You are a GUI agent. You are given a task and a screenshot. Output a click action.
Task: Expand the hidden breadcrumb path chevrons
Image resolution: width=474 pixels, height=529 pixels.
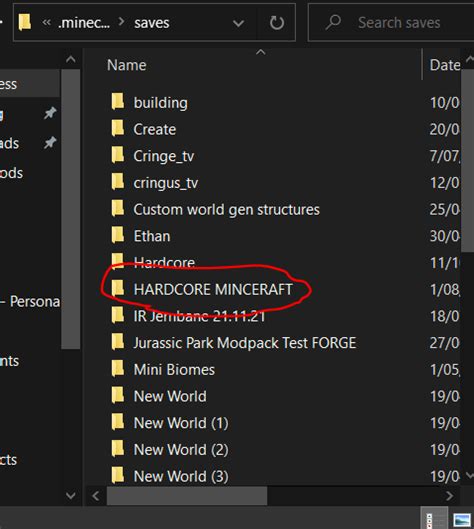click(47, 23)
